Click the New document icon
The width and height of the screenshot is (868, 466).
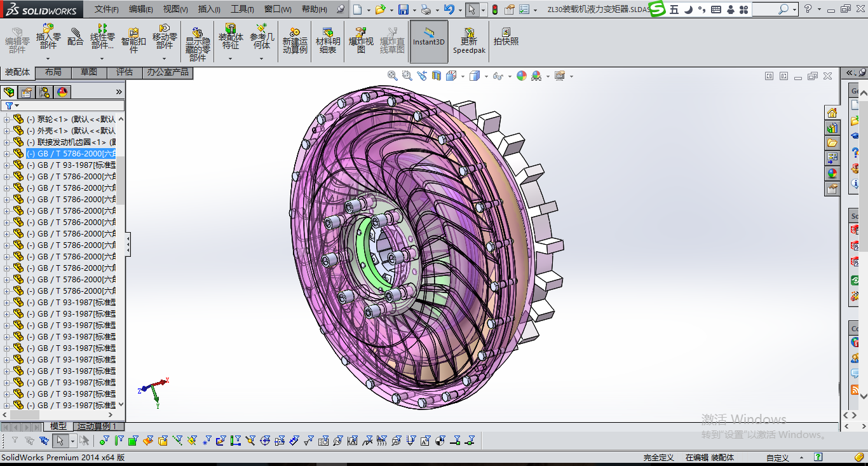pos(358,10)
